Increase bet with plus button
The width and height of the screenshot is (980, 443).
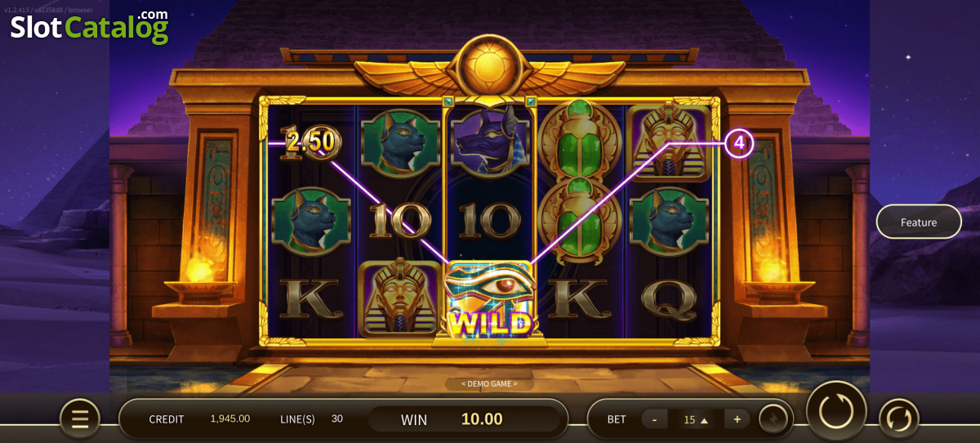[737, 419]
